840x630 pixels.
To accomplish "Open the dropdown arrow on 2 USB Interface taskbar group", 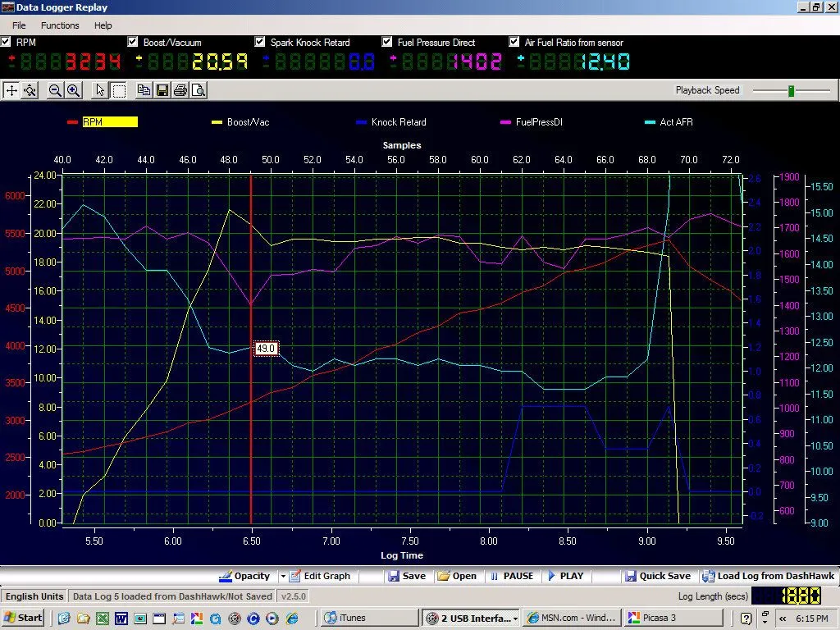I will click(x=514, y=618).
